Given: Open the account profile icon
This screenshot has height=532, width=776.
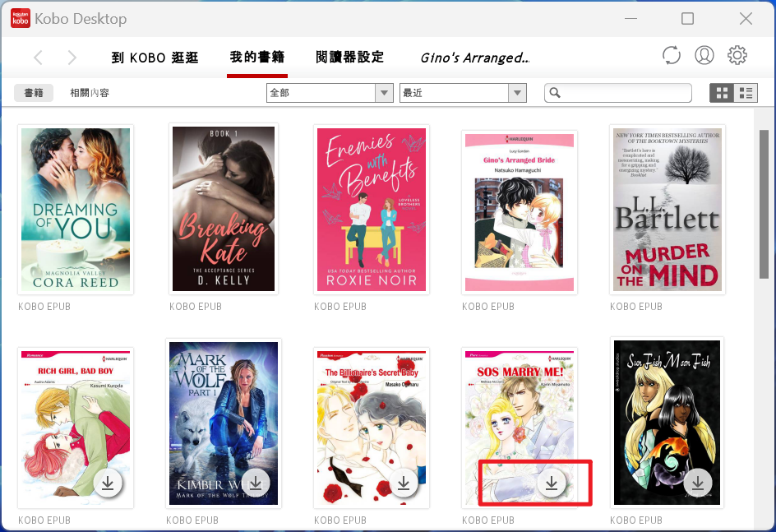Looking at the screenshot, I should click(704, 55).
